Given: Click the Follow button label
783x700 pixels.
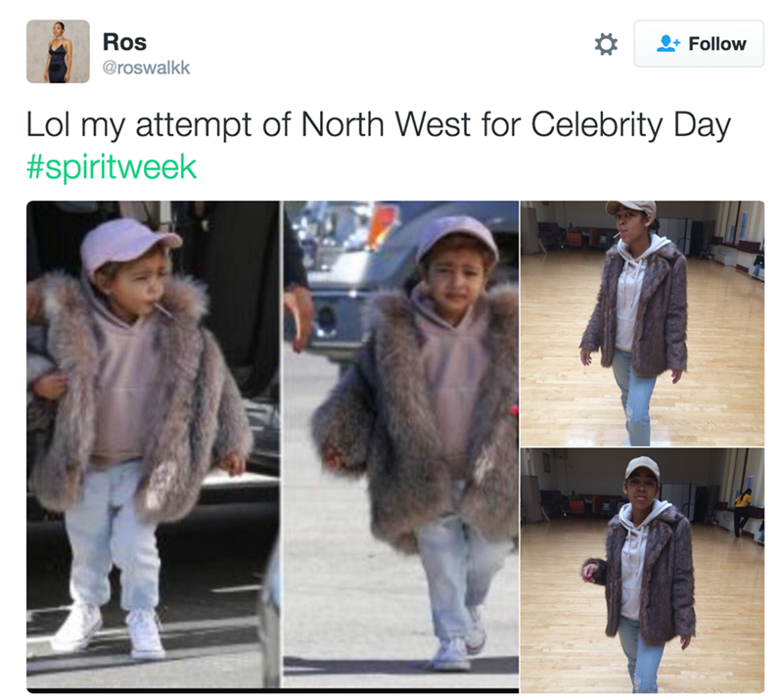Looking at the screenshot, I should click(716, 44).
